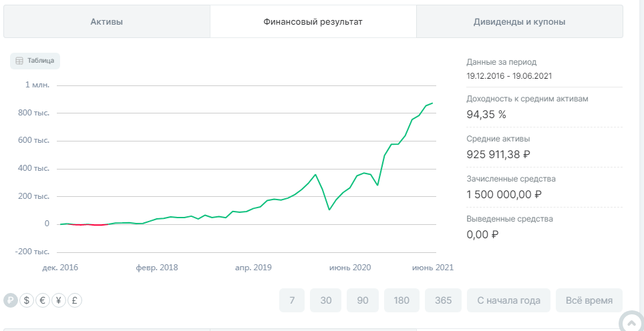Click the red negative segment of chart line
Screen dimensions: 644x331
coord(87,225)
